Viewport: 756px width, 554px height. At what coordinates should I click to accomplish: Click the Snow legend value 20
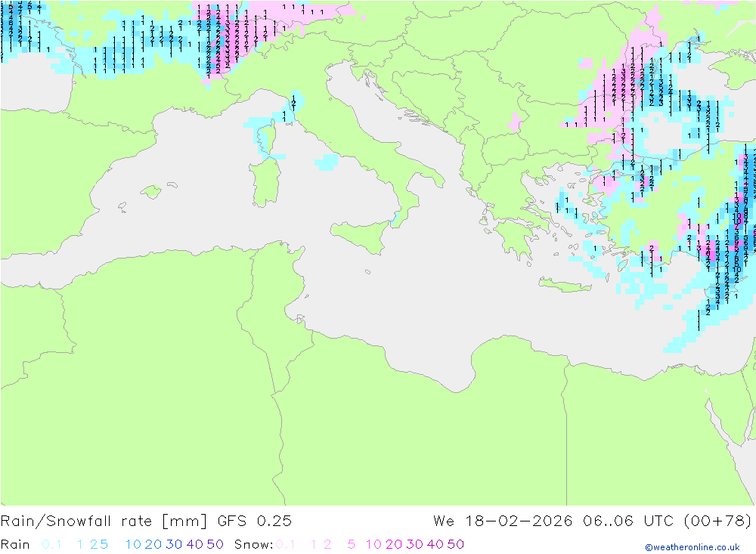pos(394,544)
